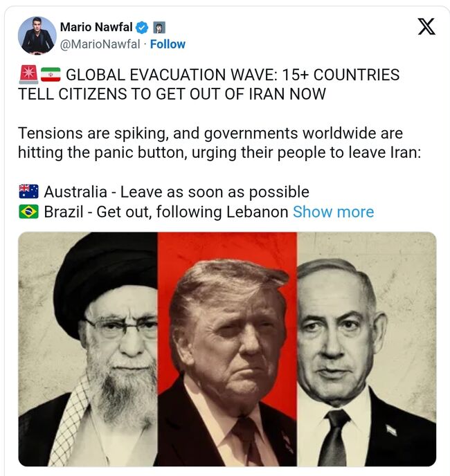Open image panel of man in black turban
This screenshot has width=450, height=476.
(x=88, y=349)
